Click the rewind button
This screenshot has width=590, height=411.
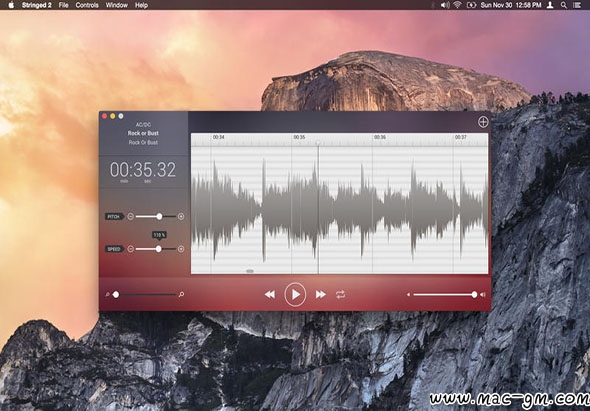[269, 294]
